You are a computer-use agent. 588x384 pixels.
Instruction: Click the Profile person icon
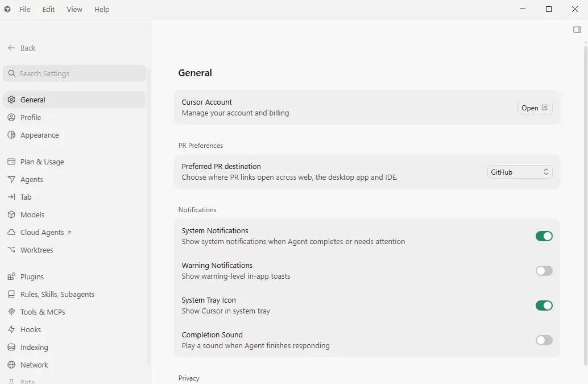[11, 117]
